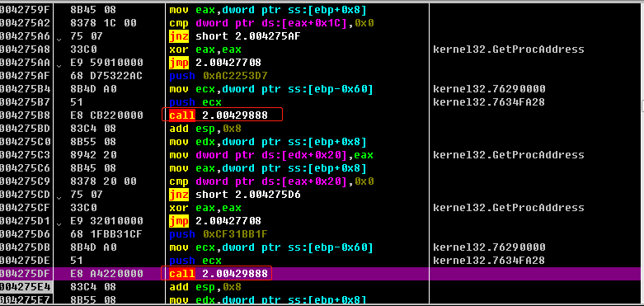Select the hex bytes 68 D75322AC
This screenshot has height=306, width=644.
click(107, 76)
